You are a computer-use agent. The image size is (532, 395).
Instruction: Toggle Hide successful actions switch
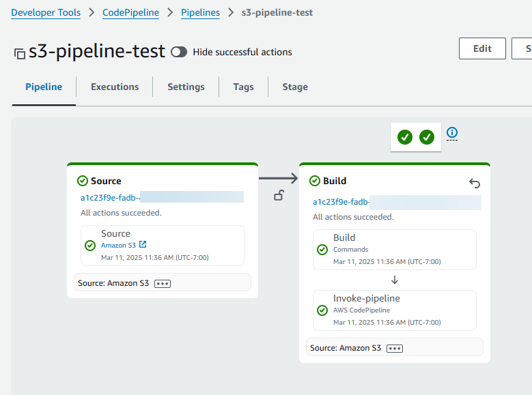point(179,52)
